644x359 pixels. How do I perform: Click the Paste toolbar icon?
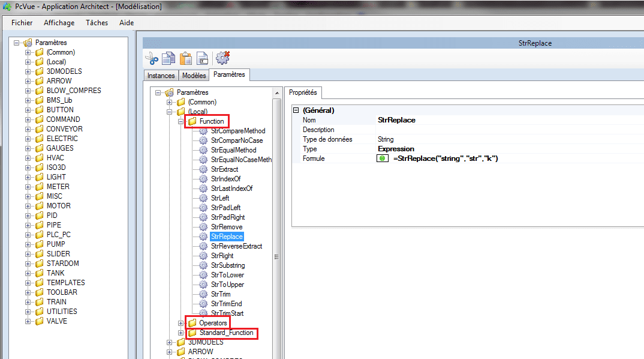(x=185, y=58)
